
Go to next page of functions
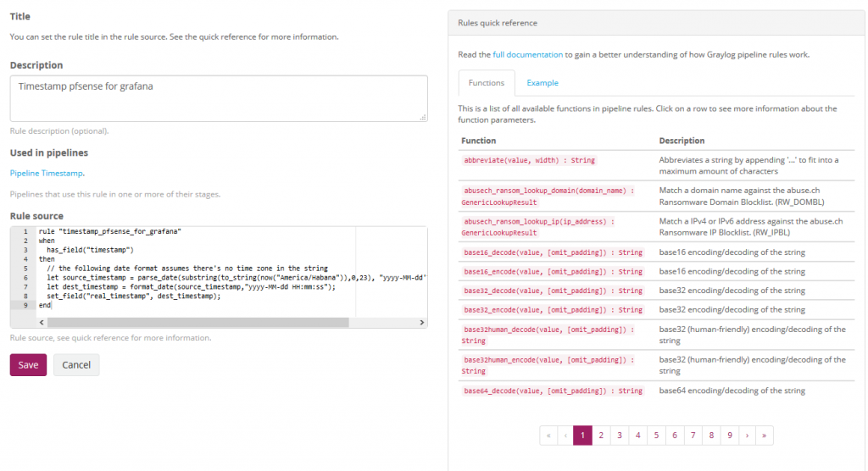[746, 435]
